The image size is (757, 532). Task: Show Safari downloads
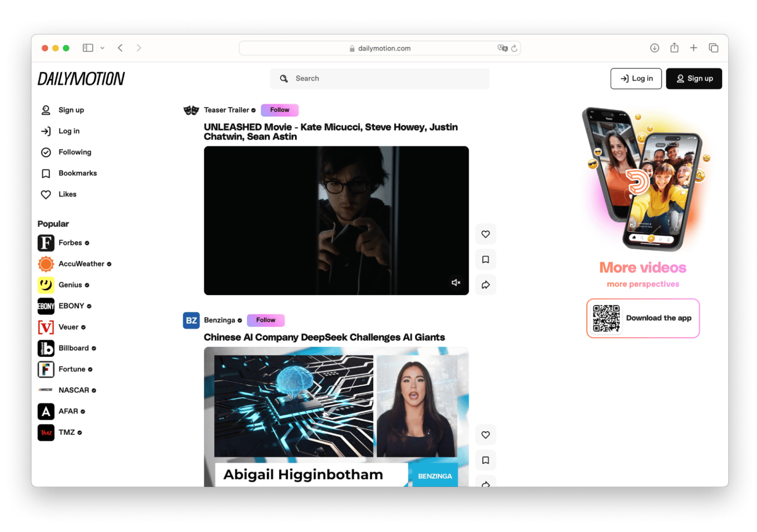tap(654, 48)
